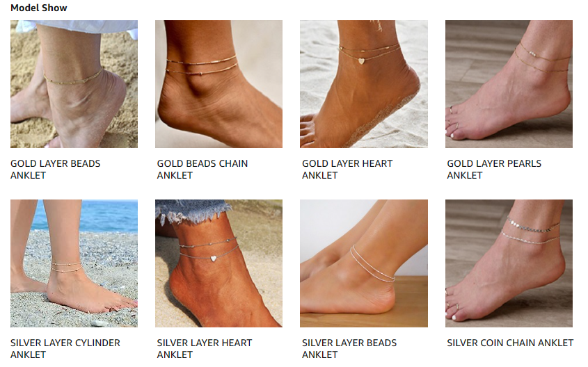Open the Gold Layer Pearls Anklet image

[x=509, y=84]
